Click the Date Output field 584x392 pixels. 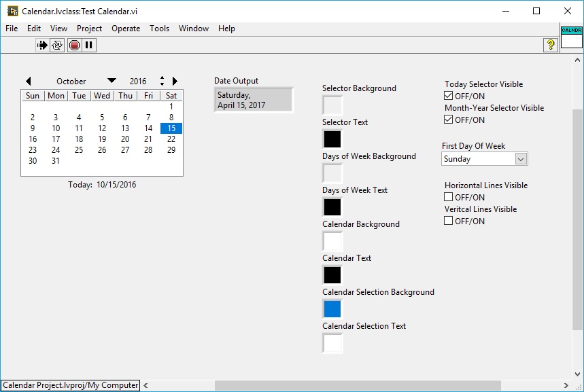pos(254,100)
